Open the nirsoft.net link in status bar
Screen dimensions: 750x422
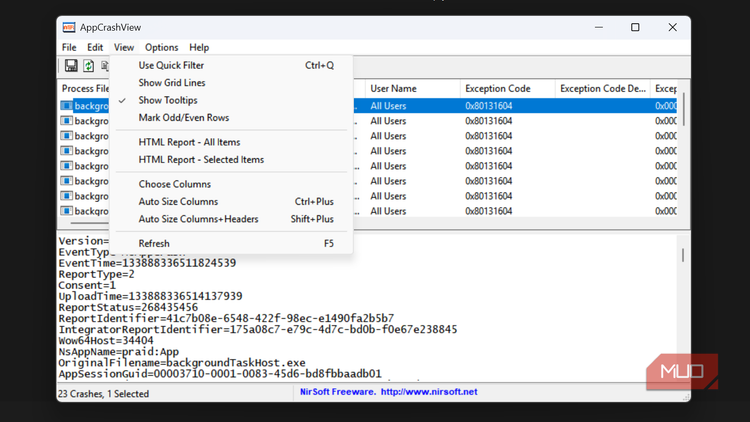click(429, 392)
